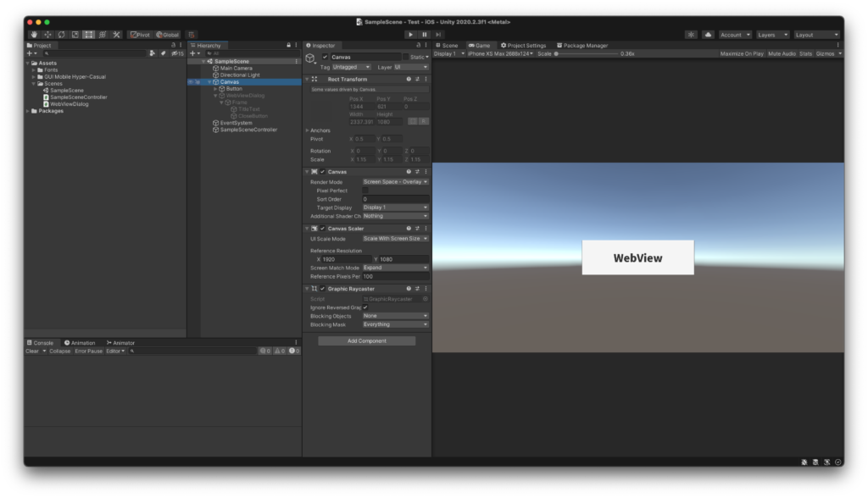Switch to the Scene tab
Viewport: 868px width, 498px height.
[447, 46]
